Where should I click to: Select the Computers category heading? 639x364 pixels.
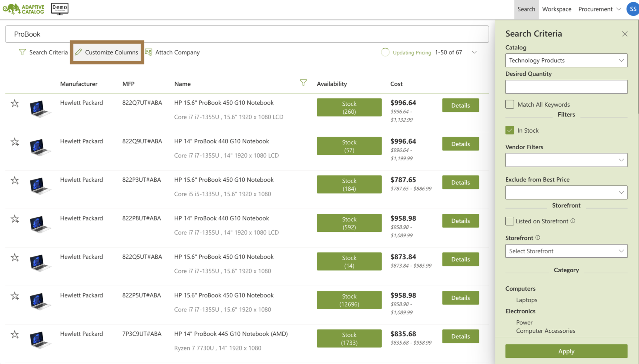point(520,288)
